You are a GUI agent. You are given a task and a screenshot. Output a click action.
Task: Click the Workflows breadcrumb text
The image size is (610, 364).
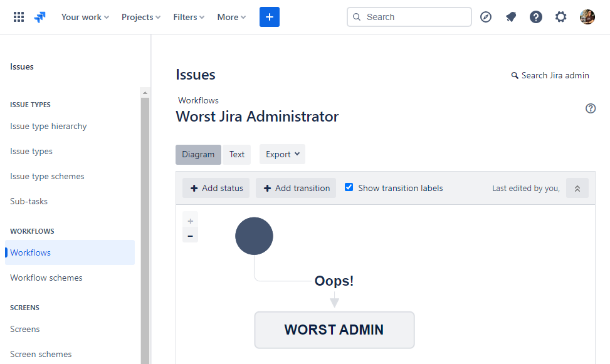click(198, 100)
